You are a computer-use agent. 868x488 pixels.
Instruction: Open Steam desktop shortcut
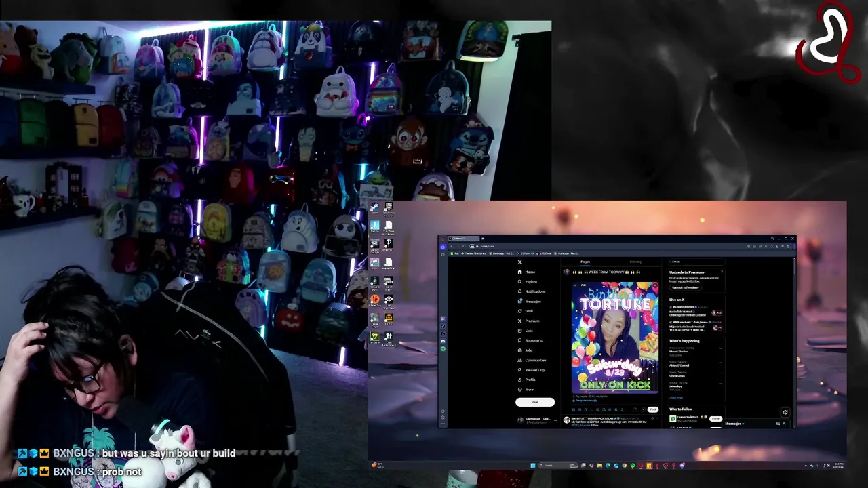point(374,209)
